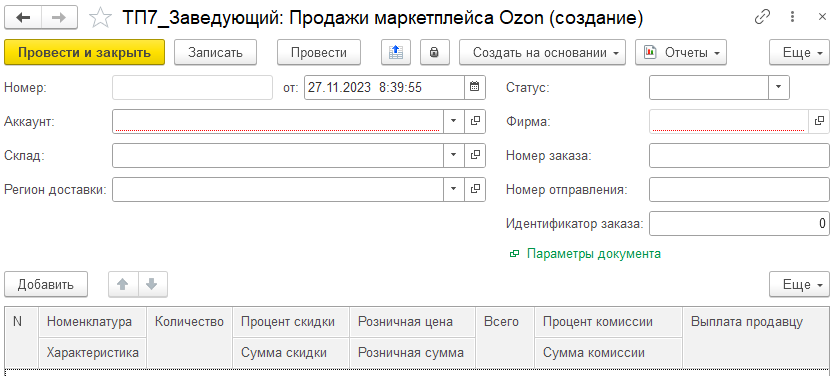
Task: Open the Фирма field selection form icon
Action: (819, 121)
